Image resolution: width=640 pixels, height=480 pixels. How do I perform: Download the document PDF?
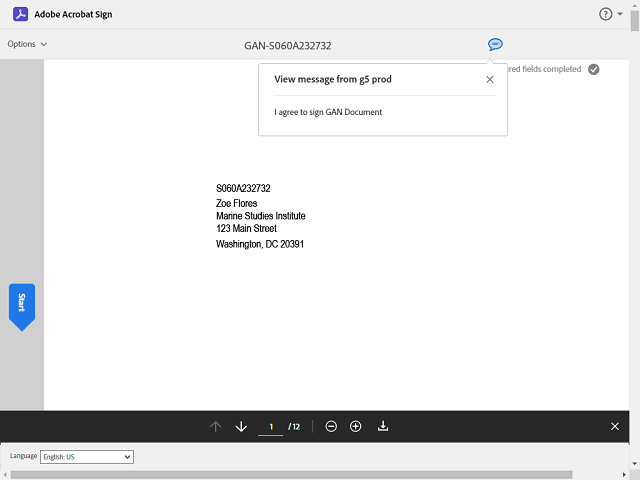(383, 426)
